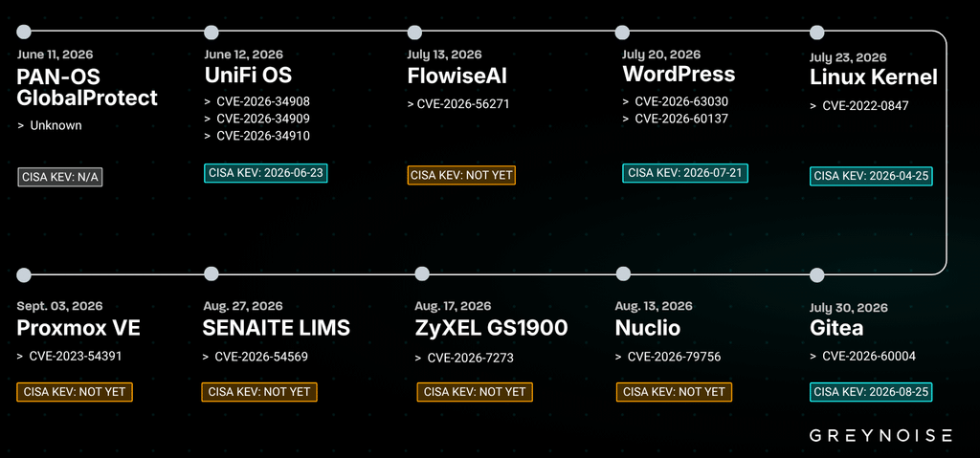
Task: Click the timeline dot above Gitea
Action: point(817,275)
